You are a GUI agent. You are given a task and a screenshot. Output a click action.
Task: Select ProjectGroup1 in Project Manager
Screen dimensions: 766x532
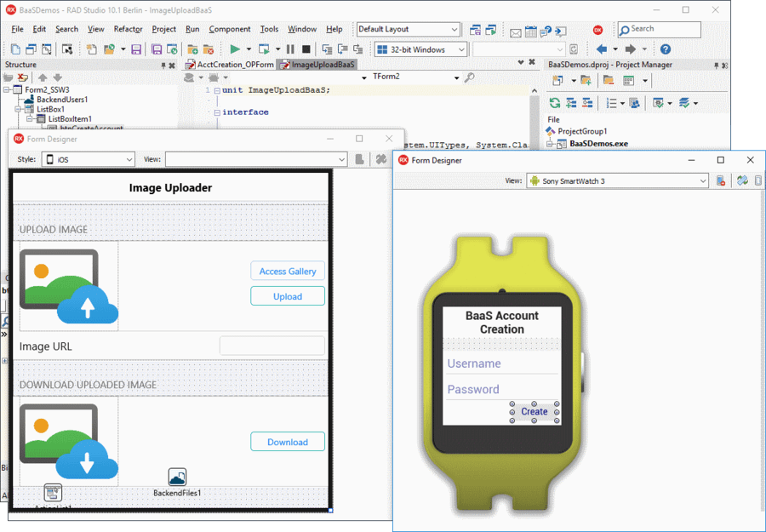(x=582, y=131)
